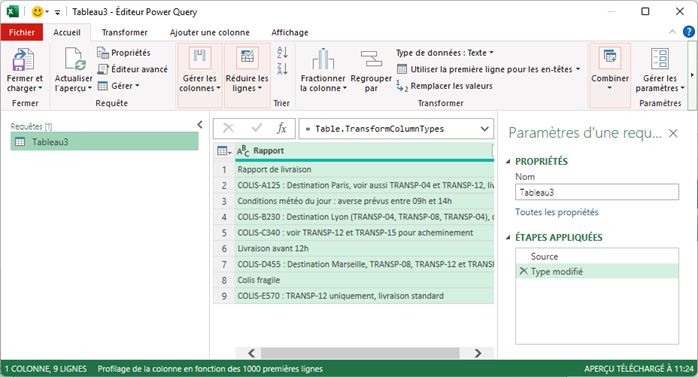This screenshot has height=377, width=698.
Task: Collapse the Requêtes pane with the chevron
Action: click(200, 125)
